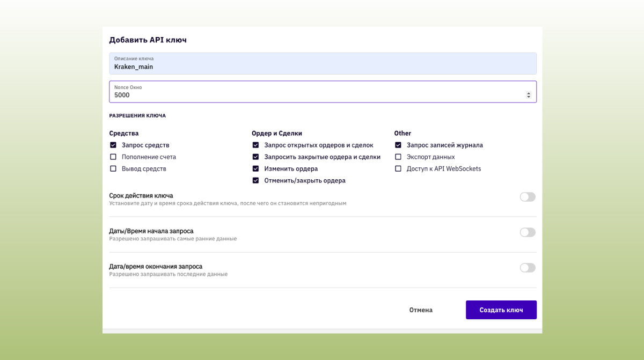644x360 pixels.
Task: Uncheck Запрос открытых ордеров и сделок
Action: [256, 145]
